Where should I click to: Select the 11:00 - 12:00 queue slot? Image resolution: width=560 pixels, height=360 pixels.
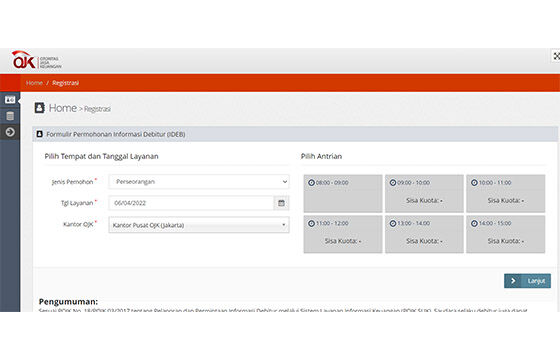pyautogui.click(x=343, y=234)
